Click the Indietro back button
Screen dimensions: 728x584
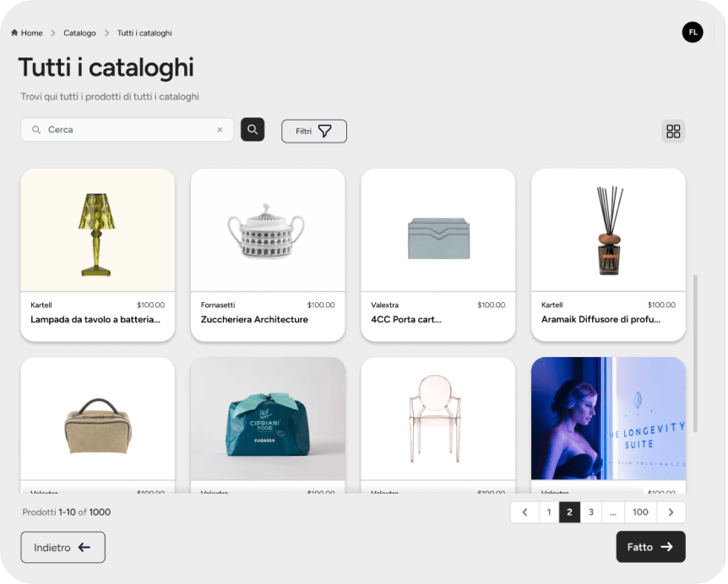(x=62, y=548)
